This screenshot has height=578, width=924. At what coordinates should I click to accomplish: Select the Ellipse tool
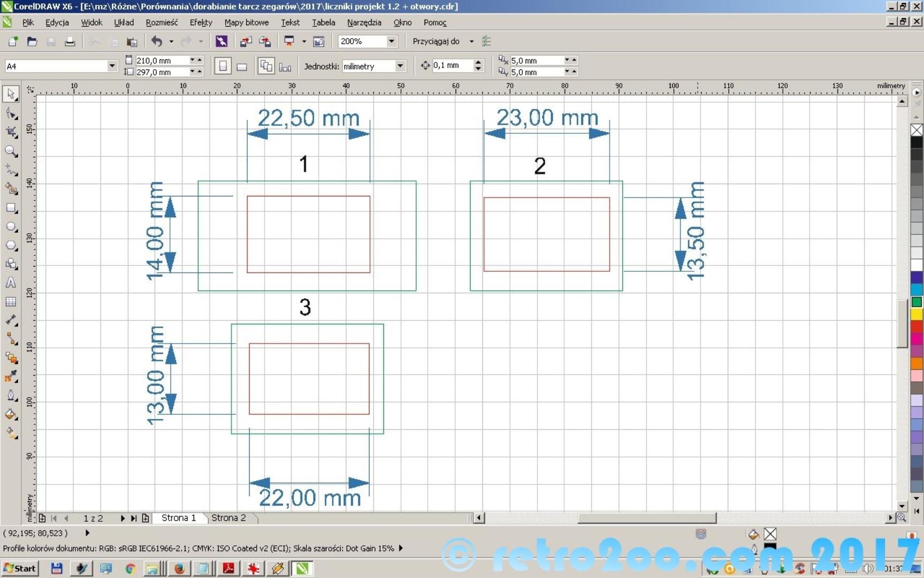(11, 227)
